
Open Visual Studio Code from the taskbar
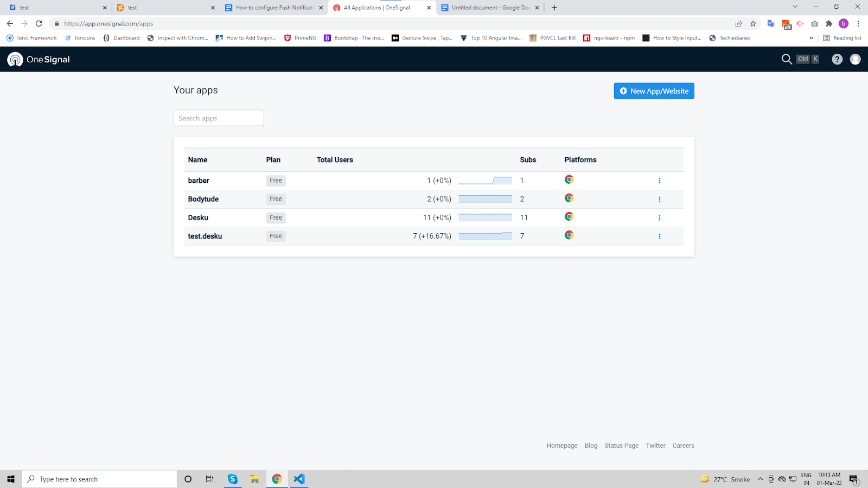(299, 479)
